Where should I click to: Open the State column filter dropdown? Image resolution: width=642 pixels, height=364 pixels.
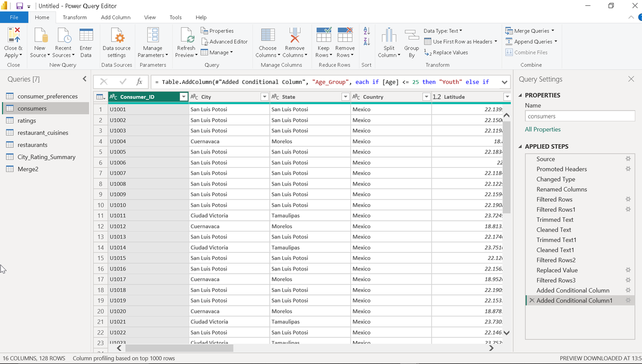coord(345,97)
